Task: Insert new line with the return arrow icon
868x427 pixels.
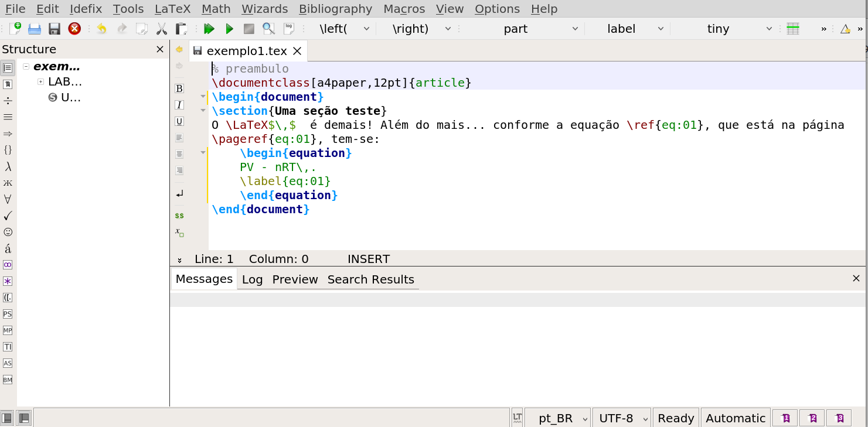Action: (x=179, y=194)
